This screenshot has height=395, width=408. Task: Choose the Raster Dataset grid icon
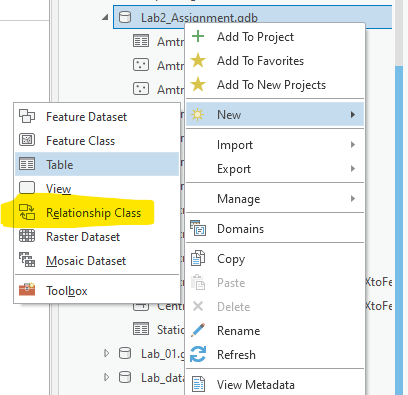point(27,236)
